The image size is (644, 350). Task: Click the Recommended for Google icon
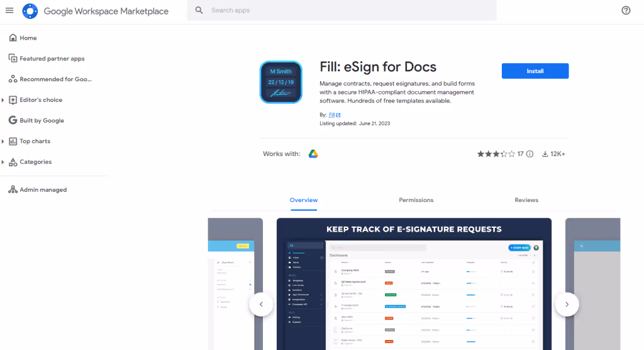(x=13, y=79)
